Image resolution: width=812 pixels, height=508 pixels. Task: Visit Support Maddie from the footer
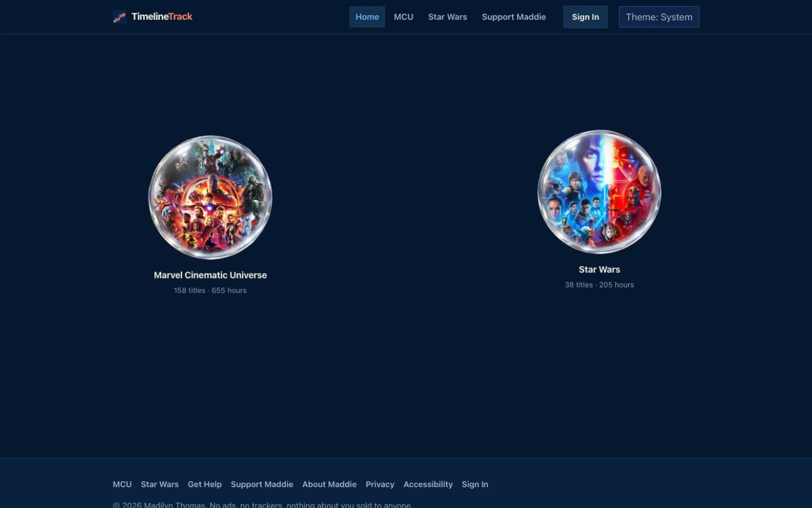262,484
